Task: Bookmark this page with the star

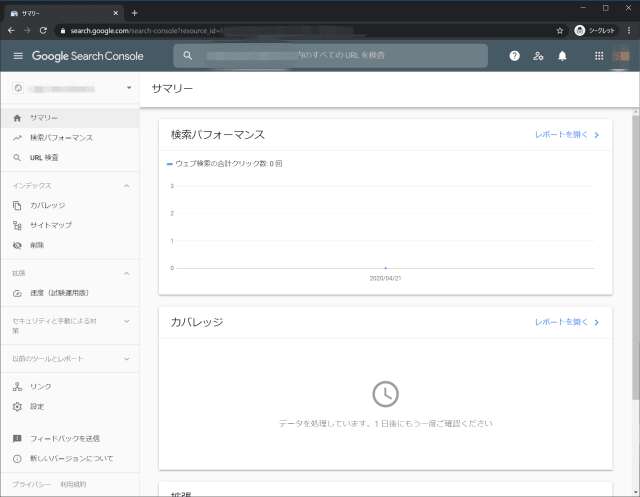Action: coord(560,31)
